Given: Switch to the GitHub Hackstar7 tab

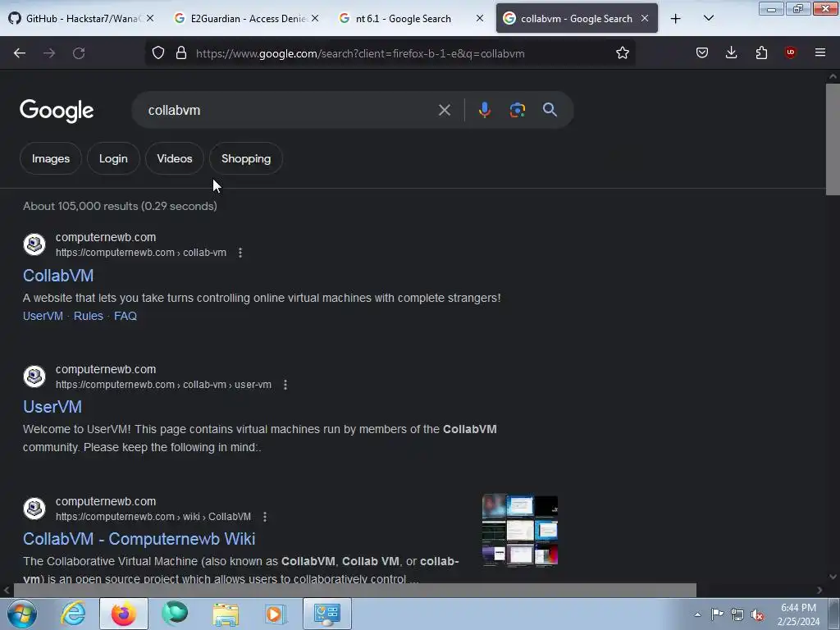Looking at the screenshot, I should (x=80, y=18).
